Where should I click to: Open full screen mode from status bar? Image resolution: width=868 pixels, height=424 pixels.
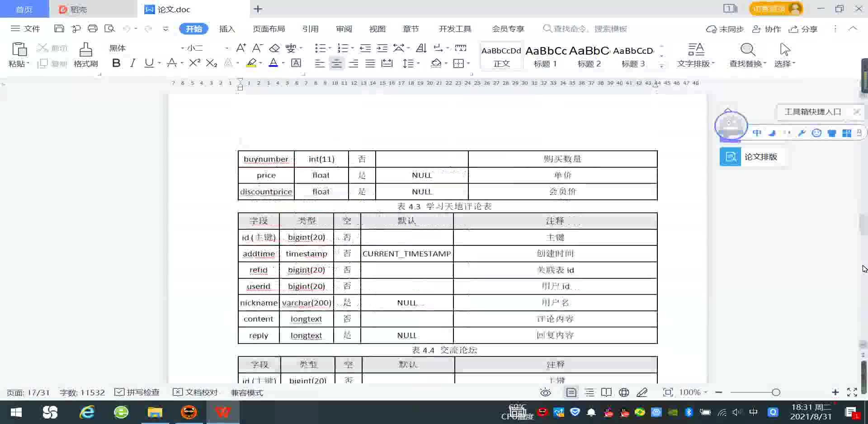tap(852, 392)
